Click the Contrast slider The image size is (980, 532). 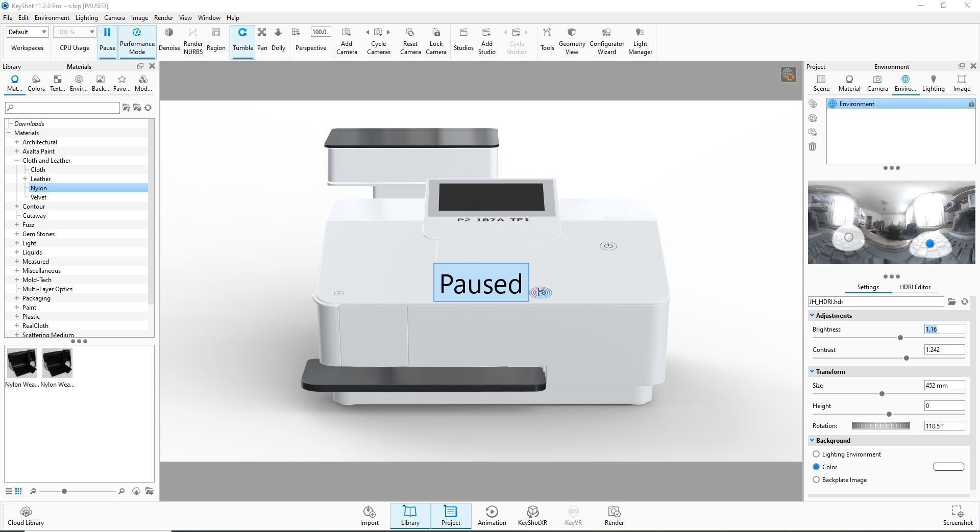[x=888, y=358]
